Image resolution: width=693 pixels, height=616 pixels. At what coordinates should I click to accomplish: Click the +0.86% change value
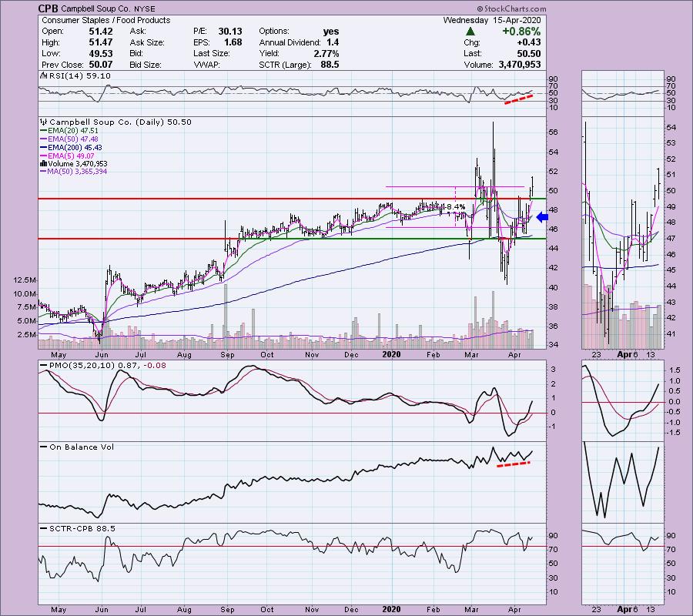[521, 32]
